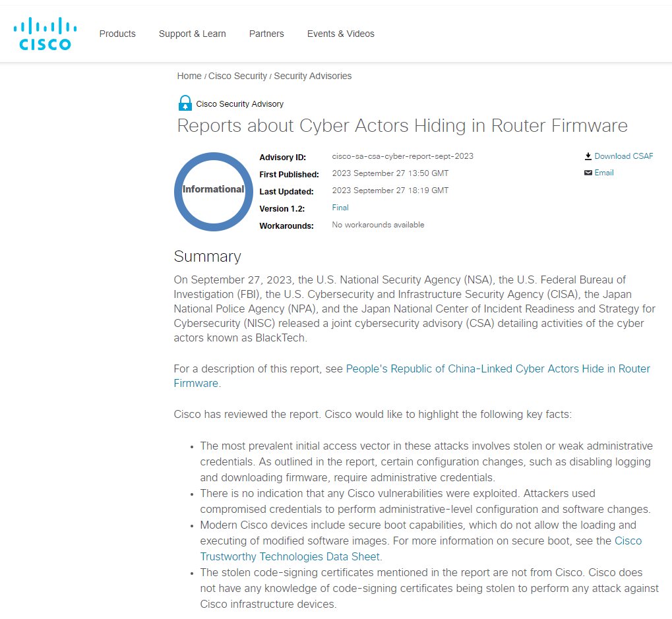Click the blue padlock advisory icon
The image size is (672, 619).
click(x=185, y=103)
